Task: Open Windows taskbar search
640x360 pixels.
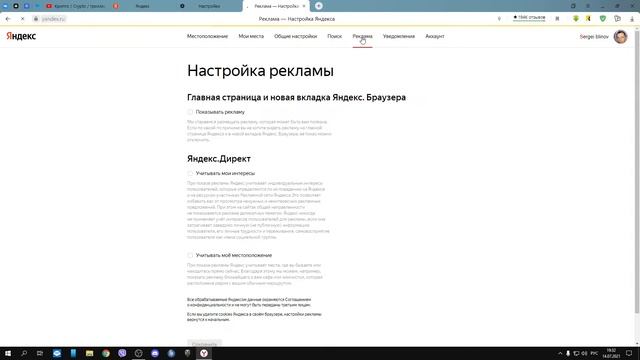Action: tap(24, 353)
